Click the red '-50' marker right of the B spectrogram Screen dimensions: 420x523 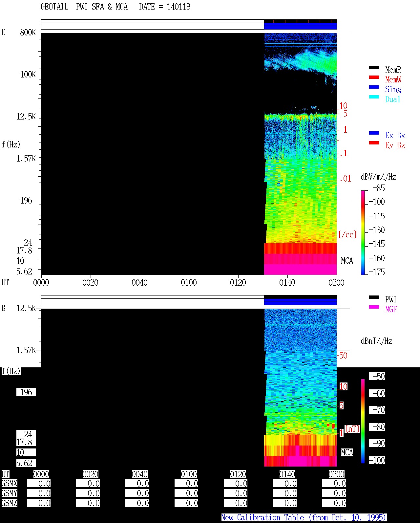point(343,356)
